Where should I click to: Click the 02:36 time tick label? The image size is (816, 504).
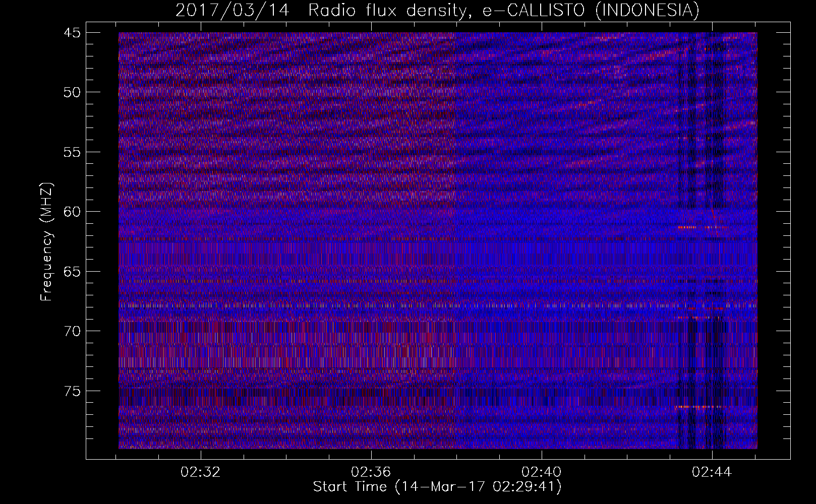tap(371, 472)
